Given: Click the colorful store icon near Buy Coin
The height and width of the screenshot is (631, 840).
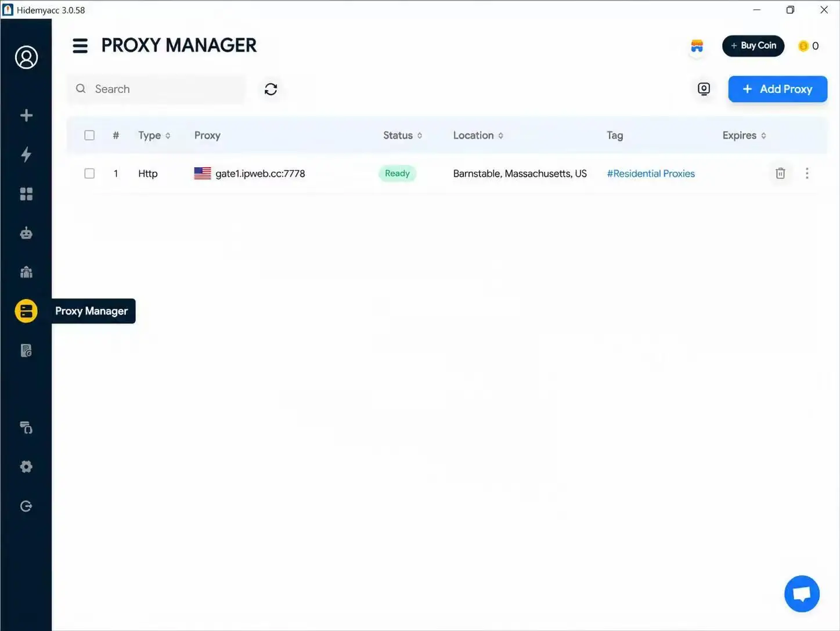Looking at the screenshot, I should (x=697, y=46).
